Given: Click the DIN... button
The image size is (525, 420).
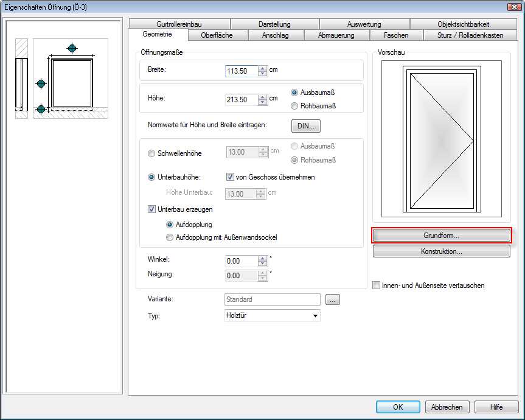Looking at the screenshot, I should click(x=305, y=126).
